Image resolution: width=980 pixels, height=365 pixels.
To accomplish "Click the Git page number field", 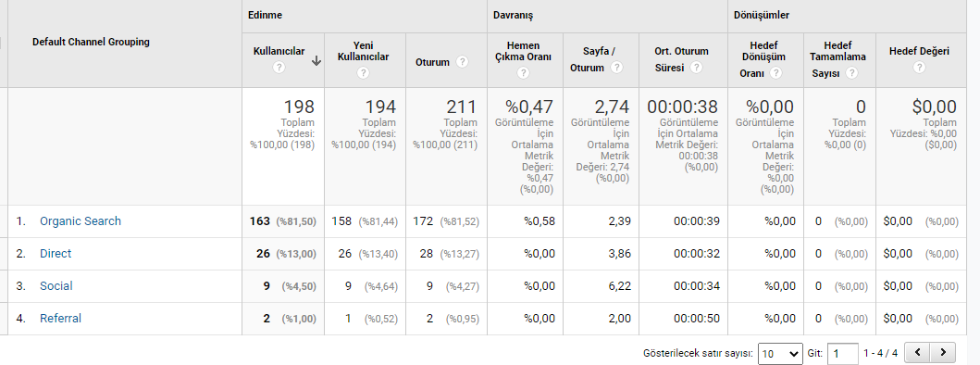I will point(842,354).
